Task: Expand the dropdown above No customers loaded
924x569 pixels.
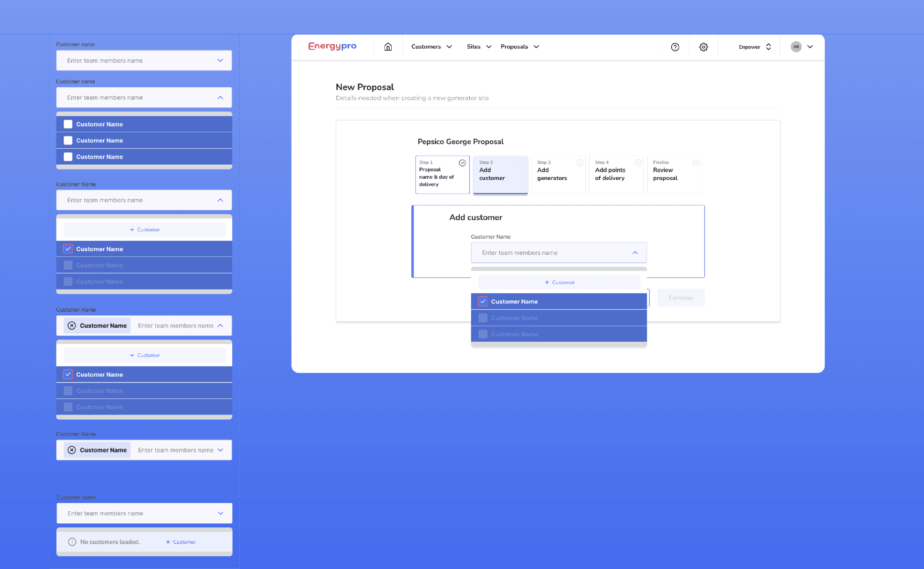Action: [221, 513]
